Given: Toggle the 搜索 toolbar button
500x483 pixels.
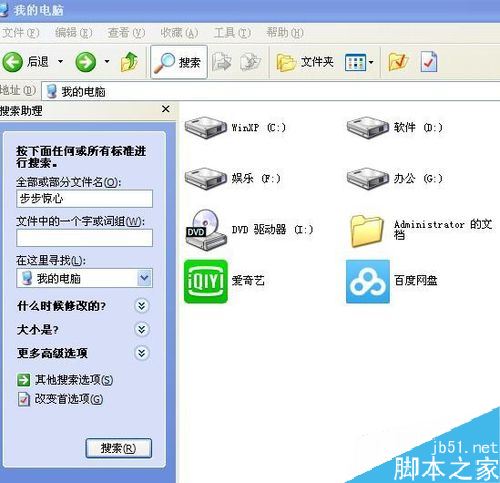Looking at the screenshot, I should coord(179,62).
